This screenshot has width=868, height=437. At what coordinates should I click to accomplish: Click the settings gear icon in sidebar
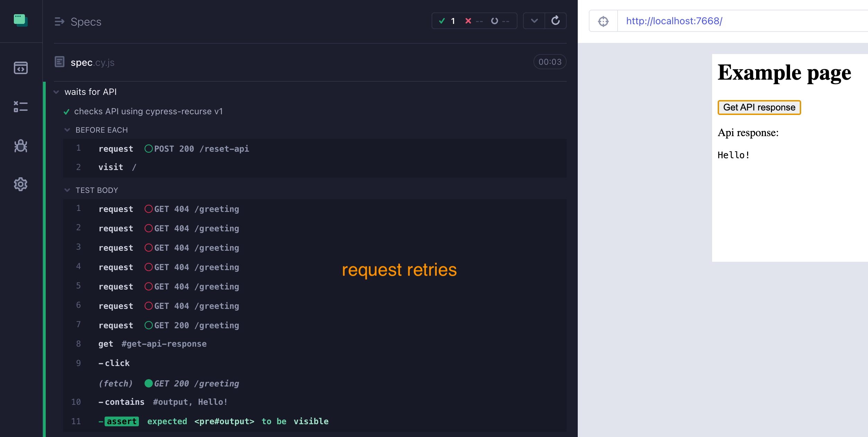click(21, 185)
